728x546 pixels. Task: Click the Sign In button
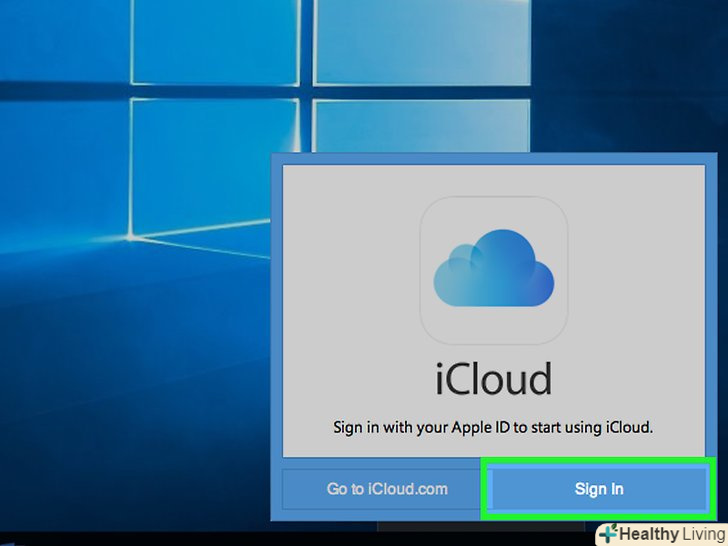[x=598, y=489]
